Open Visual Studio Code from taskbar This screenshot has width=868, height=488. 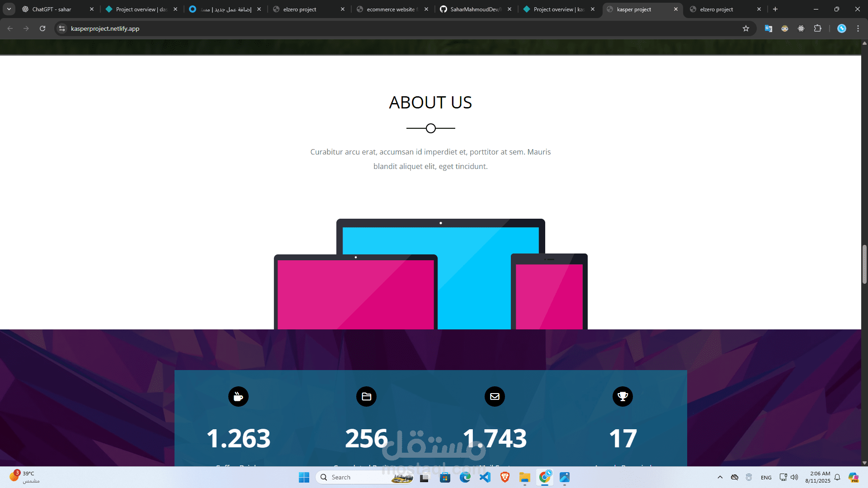click(485, 477)
